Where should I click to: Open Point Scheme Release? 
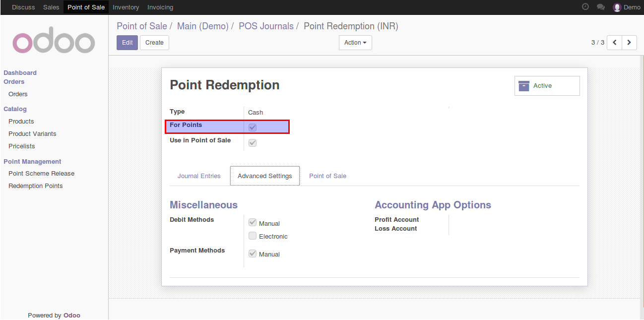pyautogui.click(x=41, y=174)
